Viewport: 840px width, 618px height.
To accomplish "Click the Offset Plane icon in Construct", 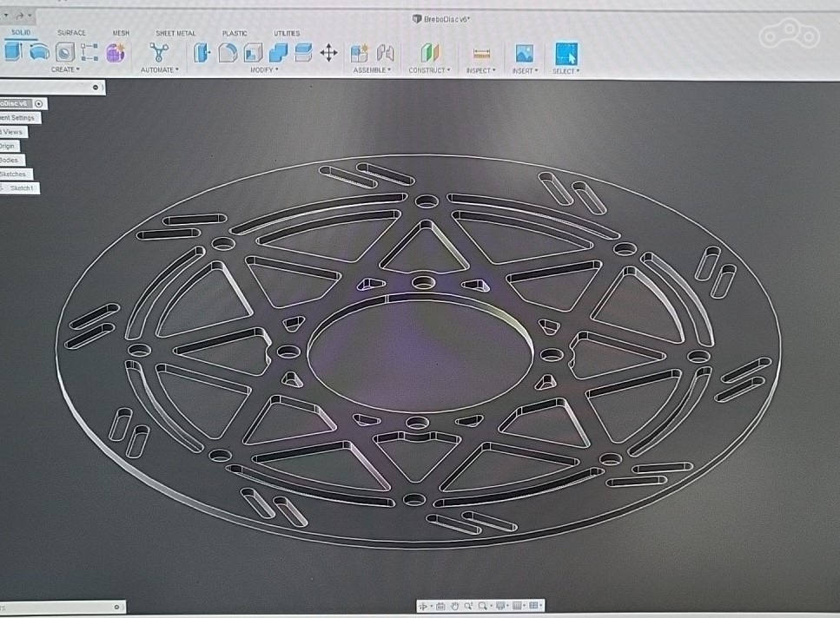I will point(429,54).
